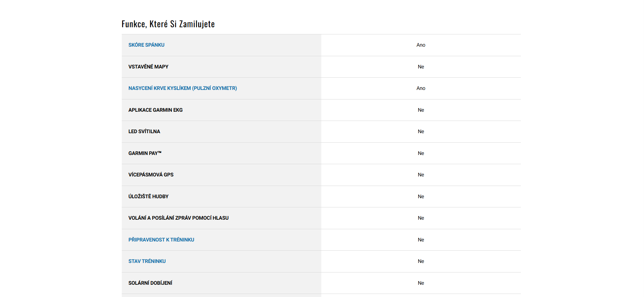Select the Solární dobíjení label
The width and height of the screenshot is (644, 297).
150,283
